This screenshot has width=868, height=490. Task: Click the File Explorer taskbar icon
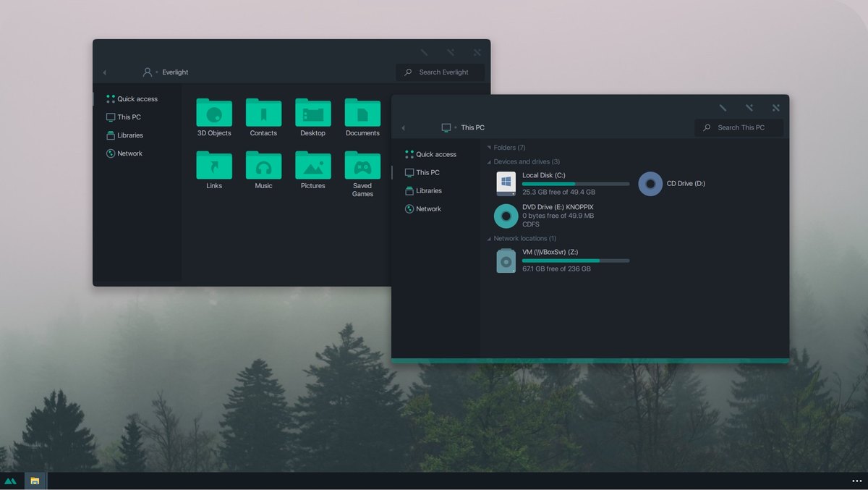(x=35, y=481)
